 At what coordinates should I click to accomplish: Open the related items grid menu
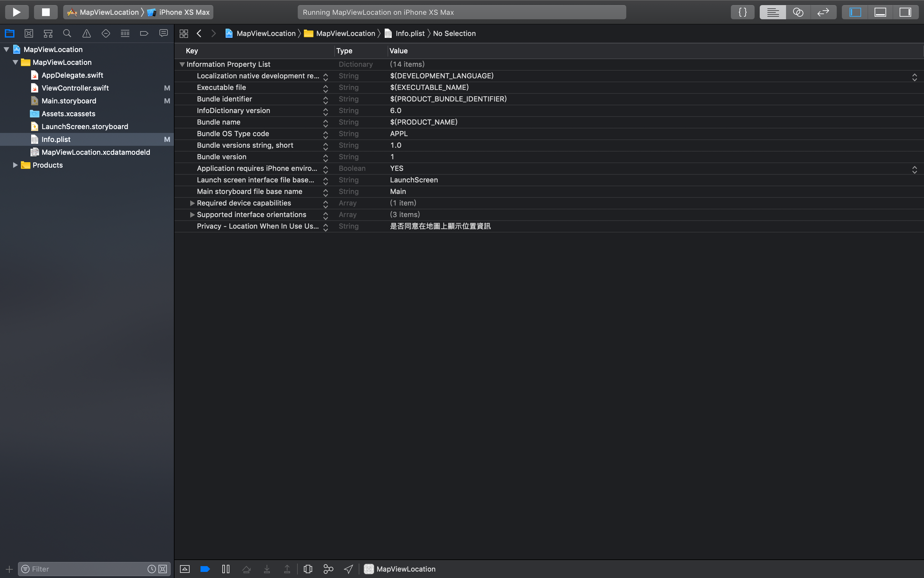184,34
